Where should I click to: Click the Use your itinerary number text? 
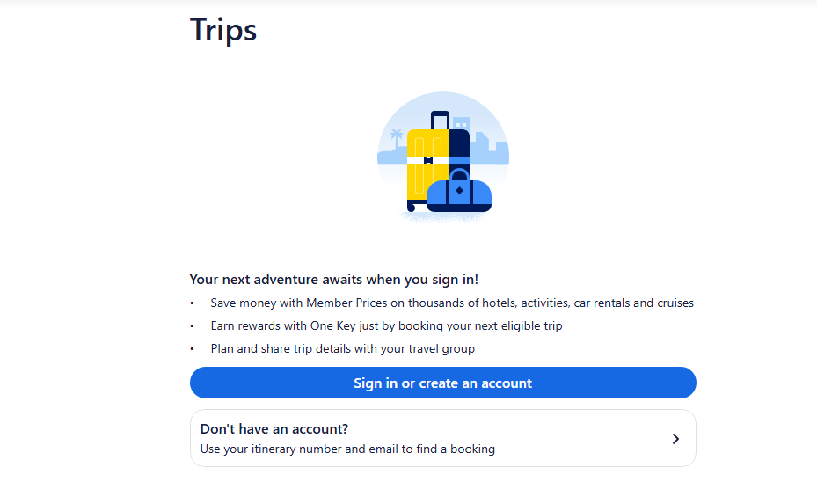(x=347, y=449)
